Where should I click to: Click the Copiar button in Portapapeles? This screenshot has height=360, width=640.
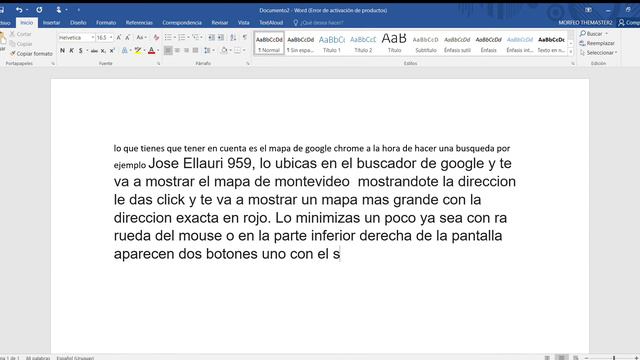[x=21, y=44]
